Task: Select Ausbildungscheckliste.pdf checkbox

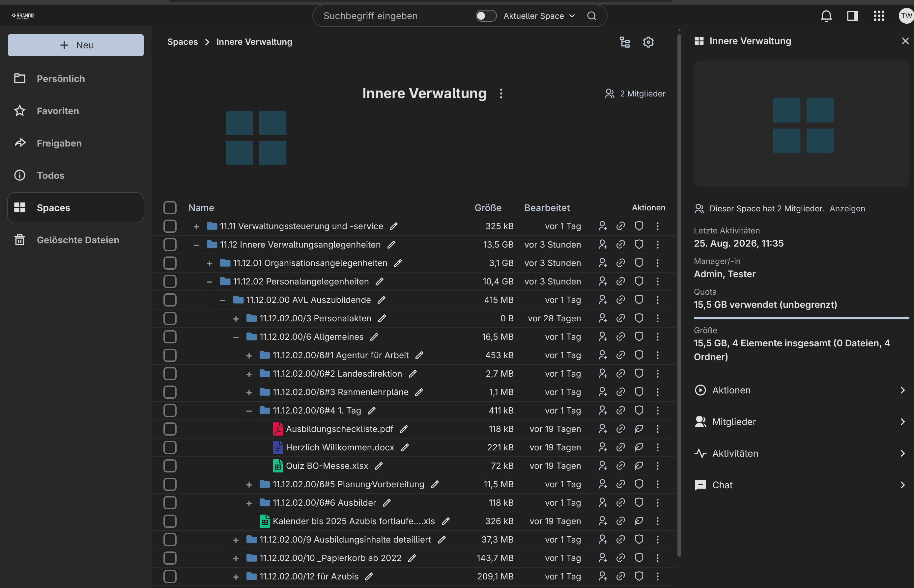Action: [170, 429]
